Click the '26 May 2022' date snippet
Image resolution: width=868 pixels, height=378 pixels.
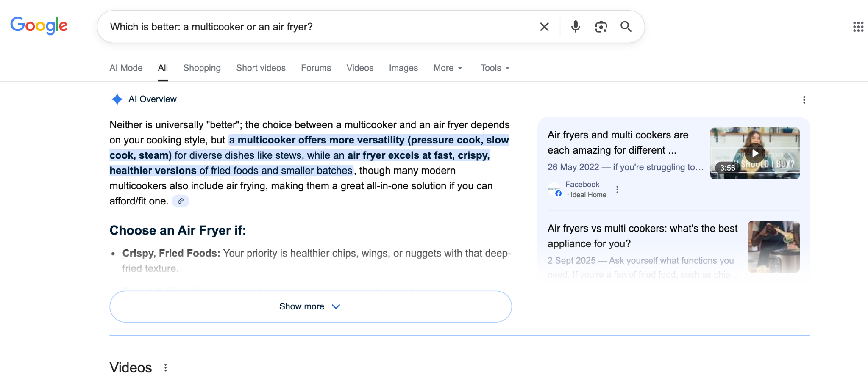[x=573, y=167]
